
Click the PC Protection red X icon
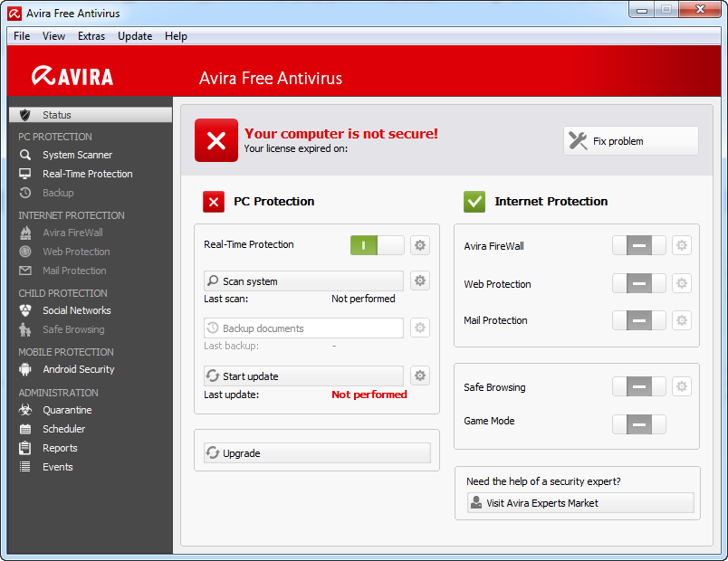pyautogui.click(x=214, y=202)
